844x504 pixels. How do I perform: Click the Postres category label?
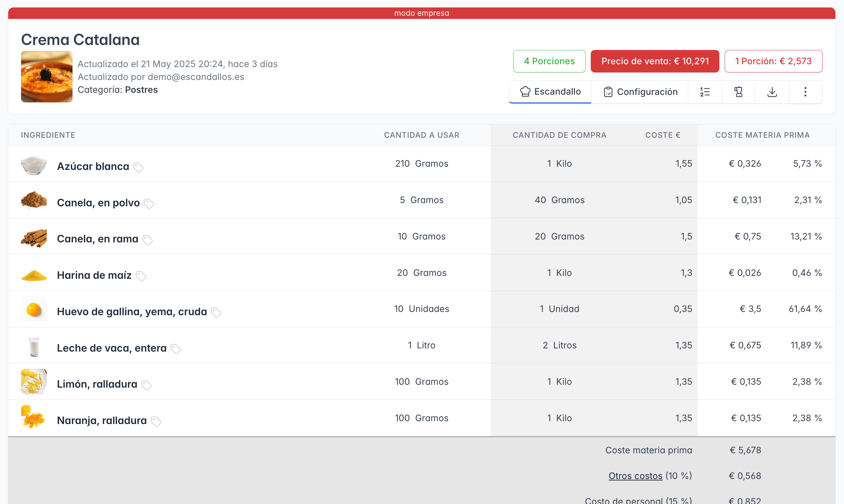coord(141,90)
